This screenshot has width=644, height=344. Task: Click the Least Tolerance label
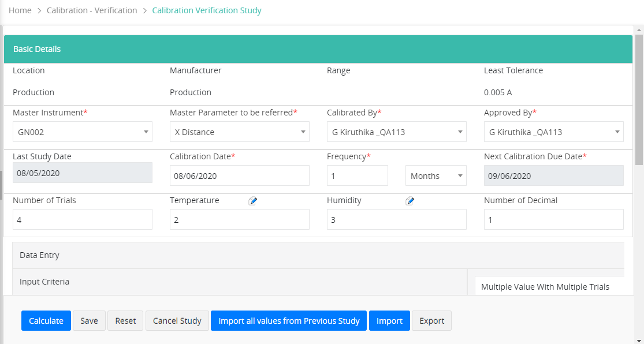coord(513,70)
